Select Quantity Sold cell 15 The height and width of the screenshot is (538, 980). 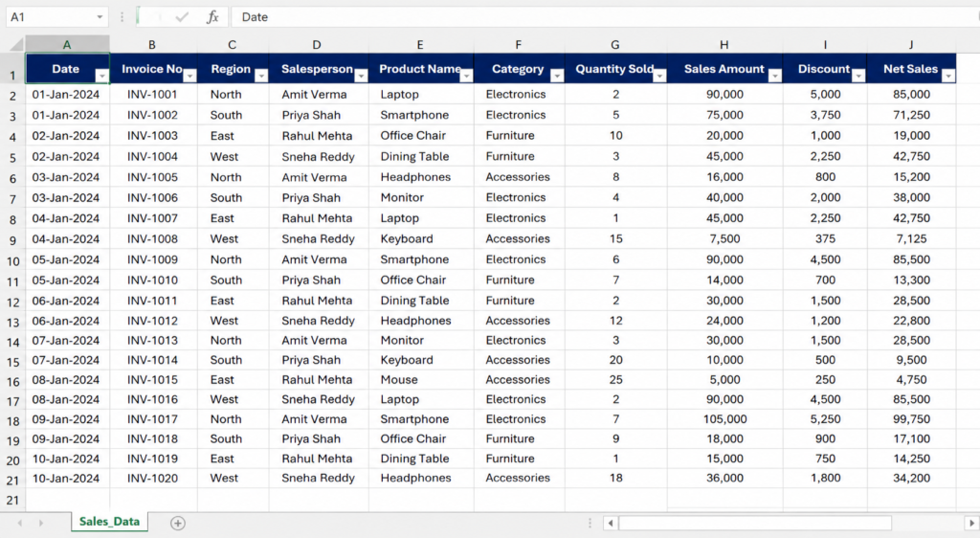[x=615, y=238]
